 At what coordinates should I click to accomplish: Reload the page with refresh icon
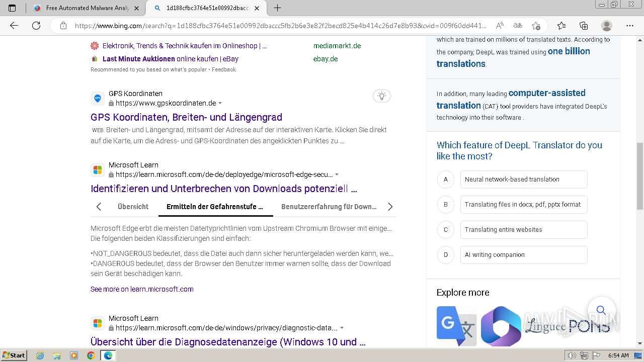point(36,26)
